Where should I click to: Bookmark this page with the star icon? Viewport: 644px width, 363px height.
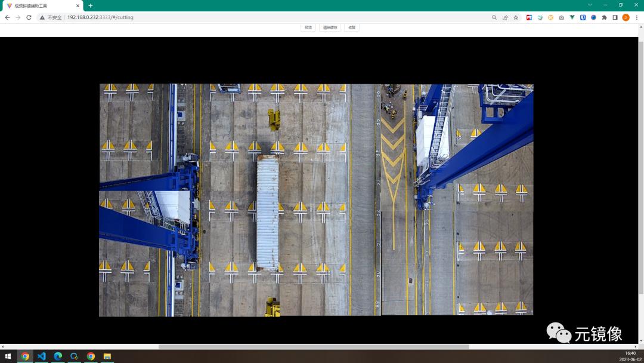(x=516, y=17)
